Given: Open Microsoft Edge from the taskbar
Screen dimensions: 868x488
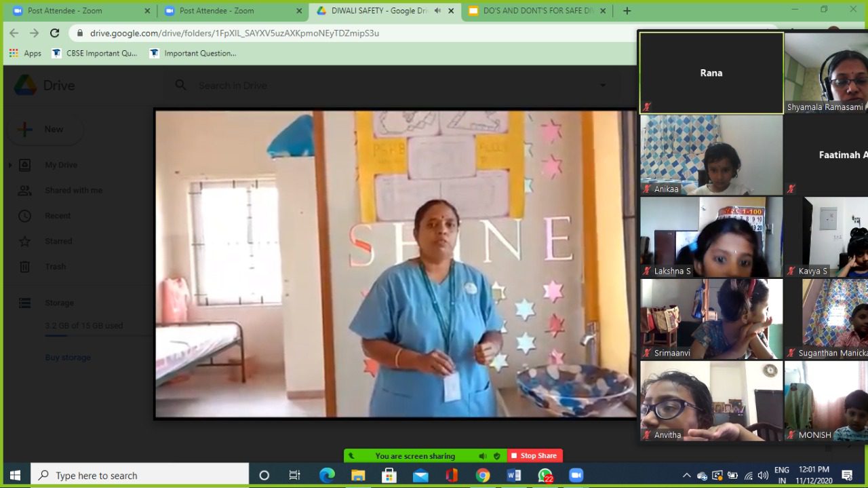Looking at the screenshot, I should (327, 475).
